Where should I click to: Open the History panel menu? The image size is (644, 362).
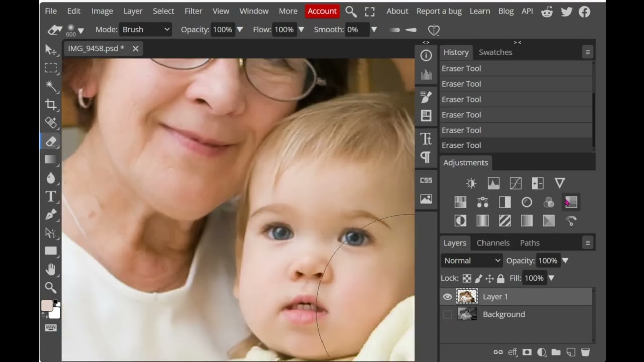[x=587, y=52]
